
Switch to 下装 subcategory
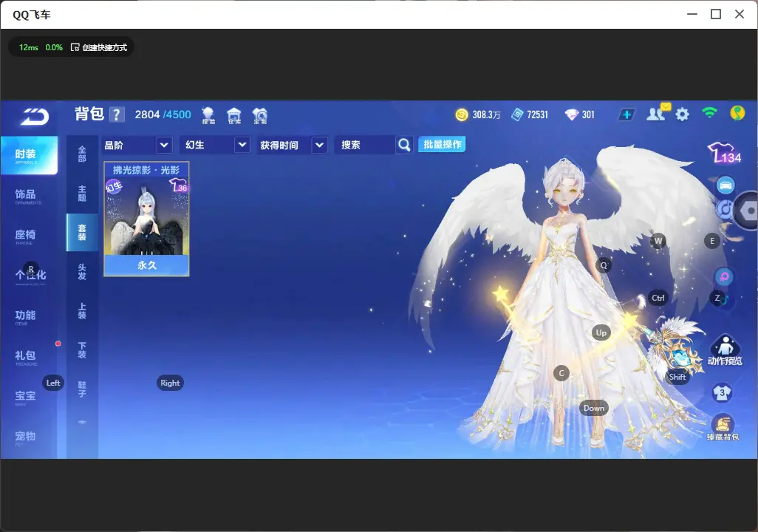(82, 350)
